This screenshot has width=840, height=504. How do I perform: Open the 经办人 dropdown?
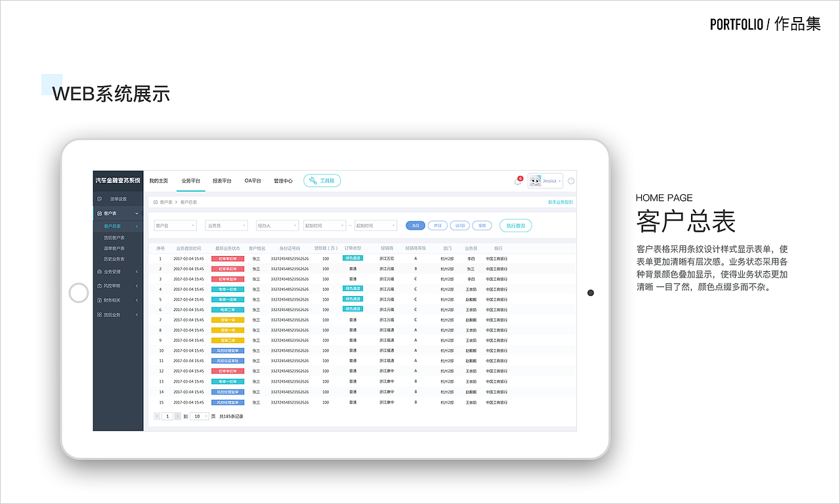click(277, 225)
